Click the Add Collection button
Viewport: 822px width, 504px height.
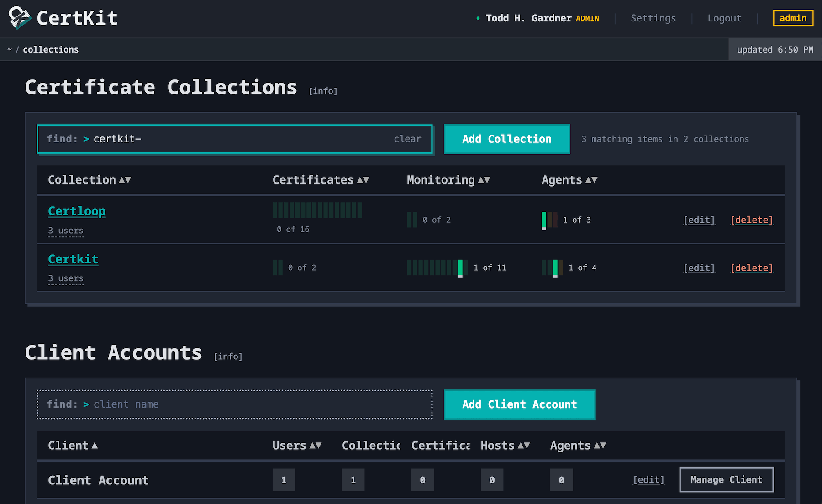[x=507, y=139]
